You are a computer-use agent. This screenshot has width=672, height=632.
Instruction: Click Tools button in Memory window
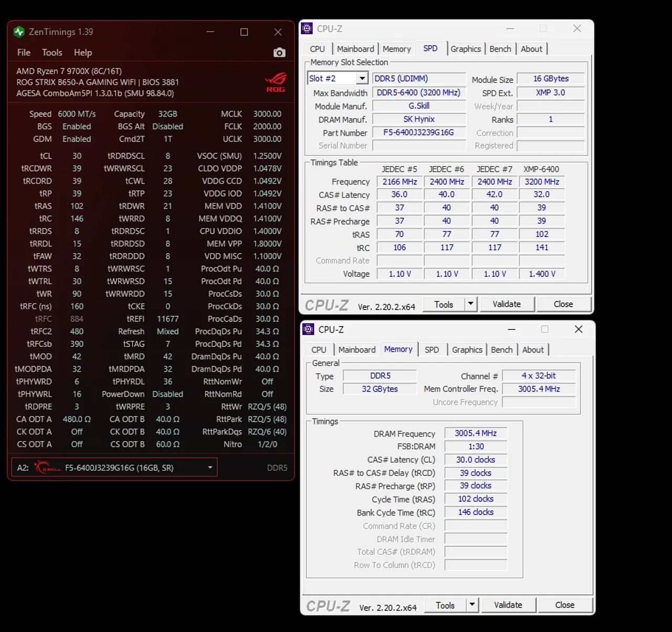pyautogui.click(x=445, y=605)
